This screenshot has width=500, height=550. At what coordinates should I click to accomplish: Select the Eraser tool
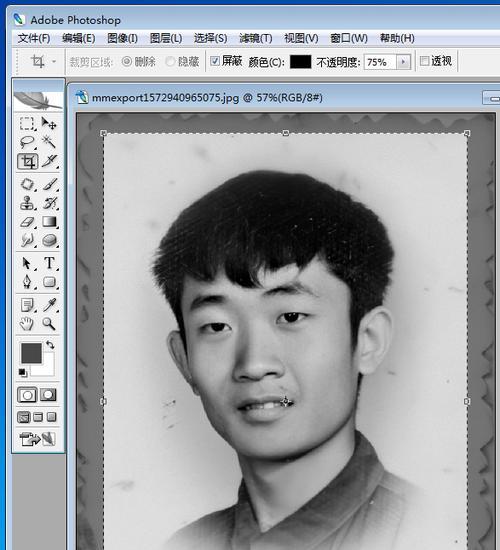coord(27,222)
